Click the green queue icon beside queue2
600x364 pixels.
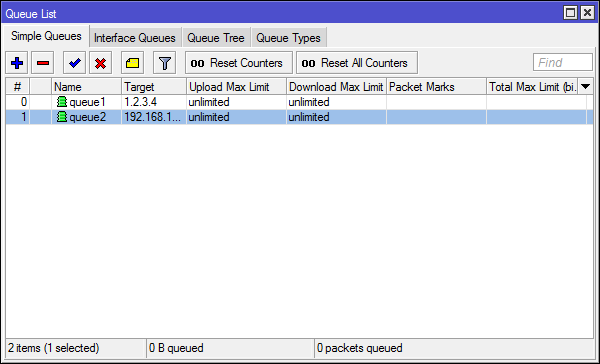click(62, 117)
